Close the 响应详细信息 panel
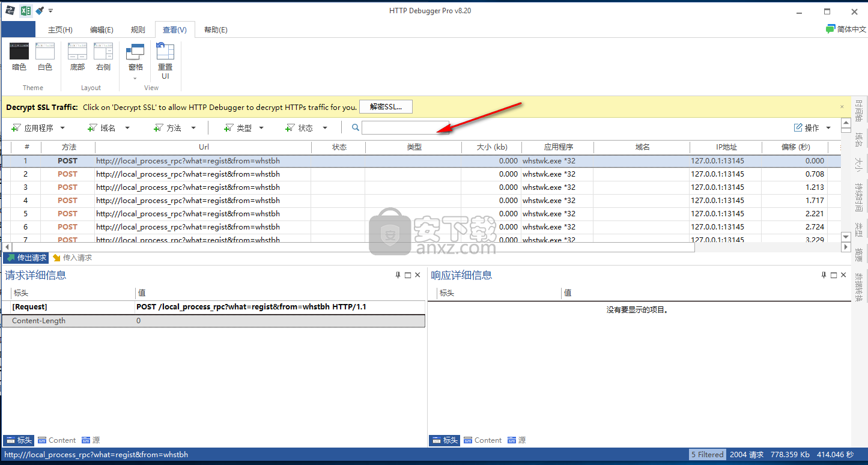Image resolution: width=868 pixels, height=465 pixels. (844, 275)
